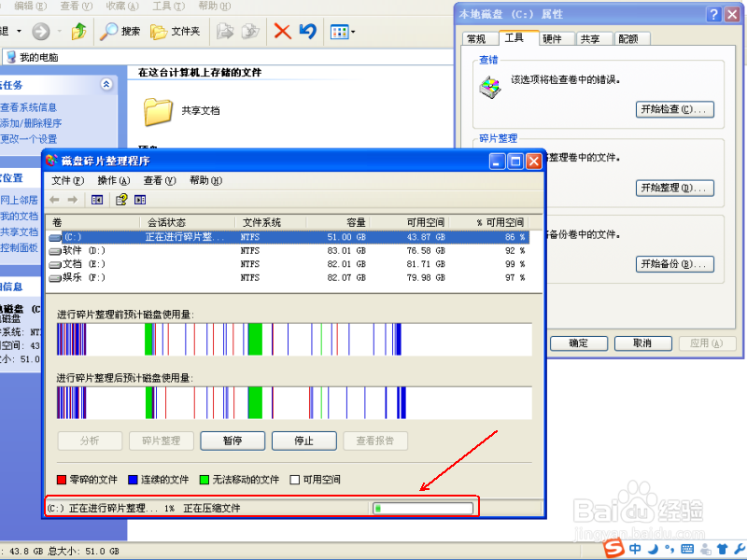The height and width of the screenshot is (560, 747).
Task: Click the red 零碎的文件 legend swatch
Action: [62, 480]
